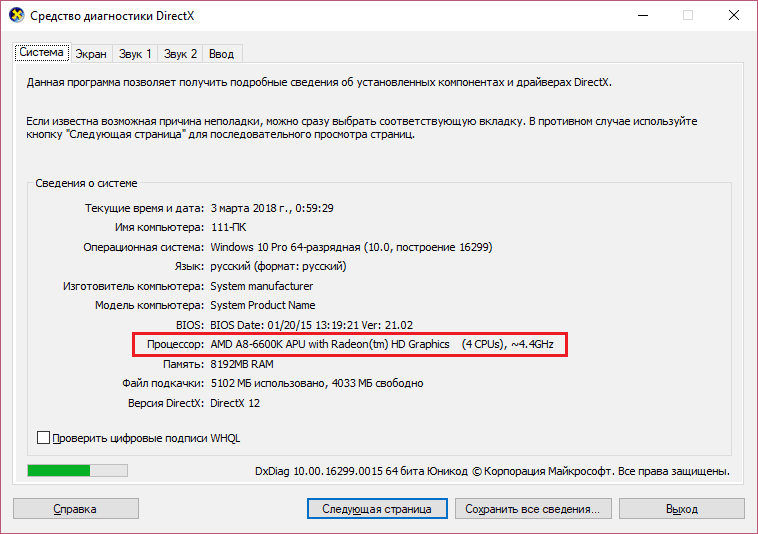Click the Имя компьютера: label
758x534 pixels.
pyautogui.click(x=160, y=227)
